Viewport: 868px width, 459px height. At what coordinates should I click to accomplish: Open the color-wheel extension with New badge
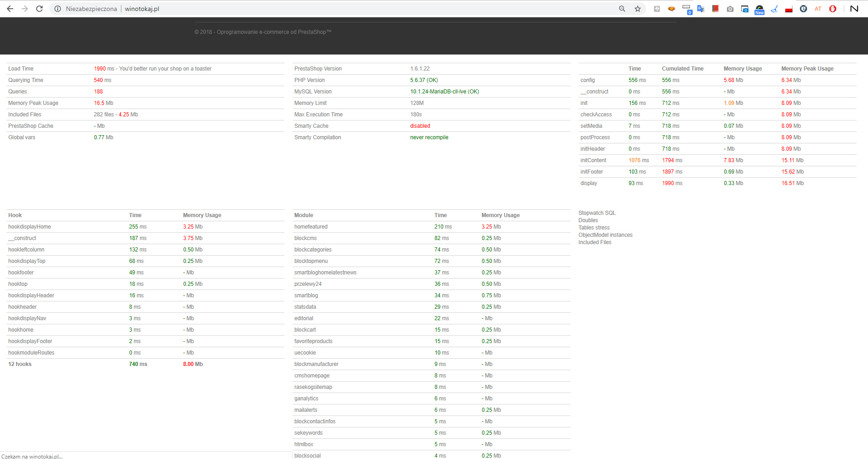(x=759, y=9)
